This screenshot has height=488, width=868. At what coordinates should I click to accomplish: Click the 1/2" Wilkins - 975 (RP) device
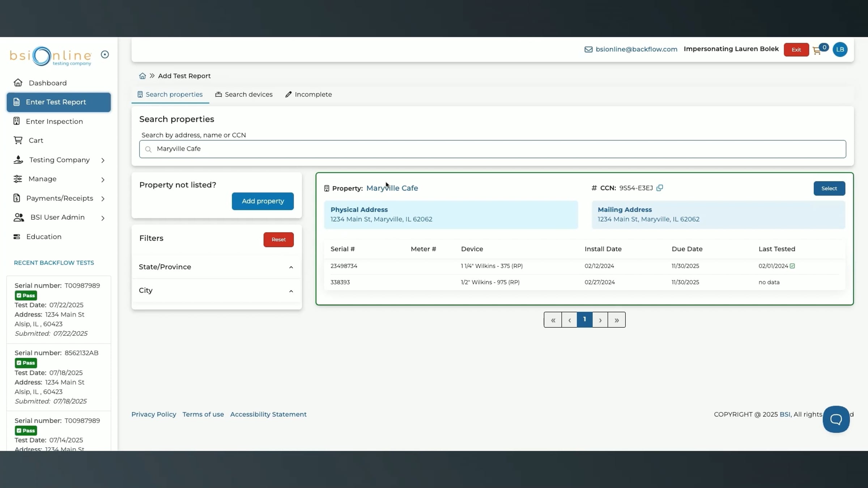coord(490,282)
